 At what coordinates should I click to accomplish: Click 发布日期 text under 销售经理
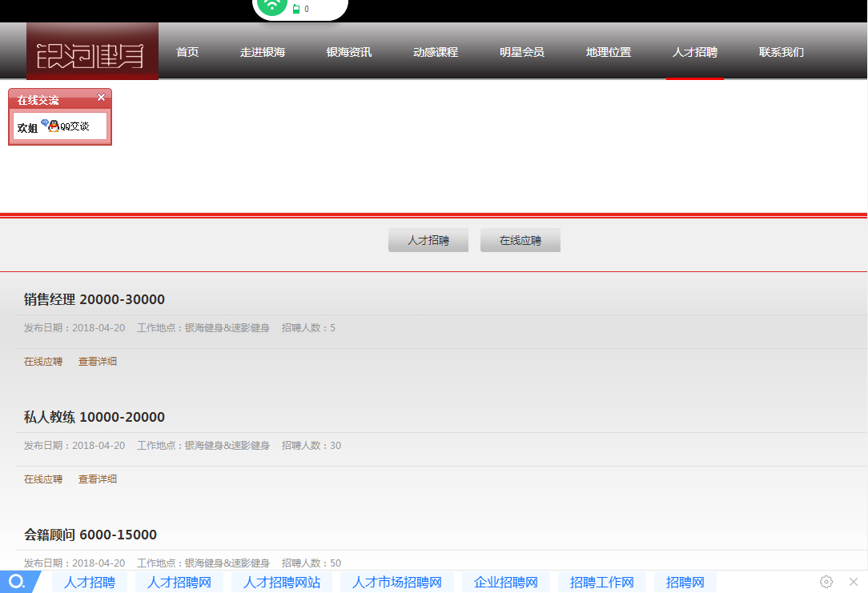click(x=74, y=327)
